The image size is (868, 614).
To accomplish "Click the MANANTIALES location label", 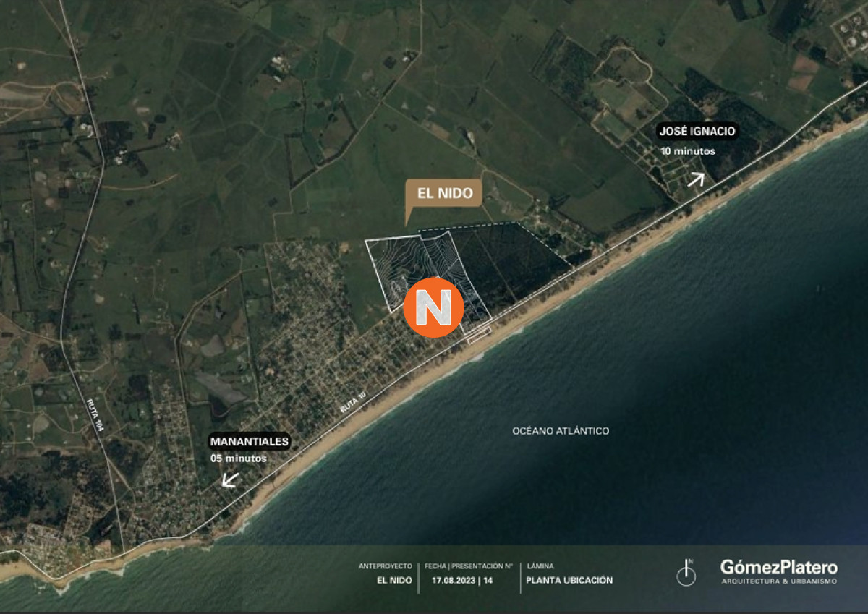I will point(250,441).
